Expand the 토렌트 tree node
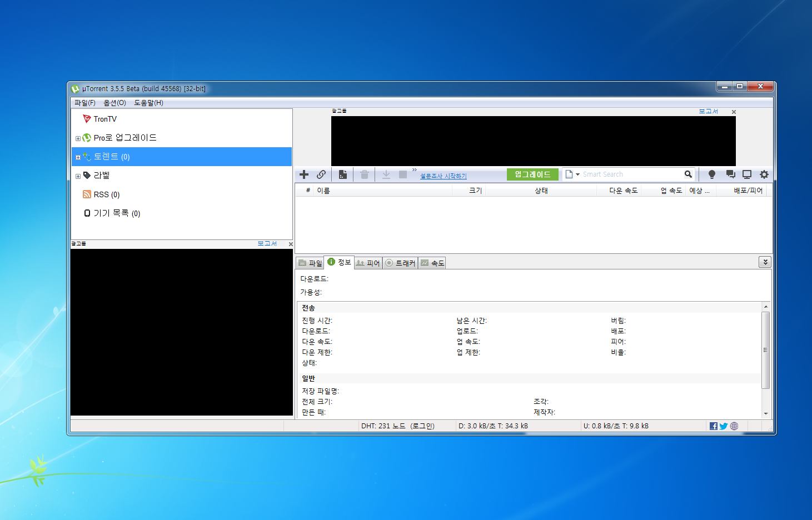The image size is (812, 520). point(78,157)
